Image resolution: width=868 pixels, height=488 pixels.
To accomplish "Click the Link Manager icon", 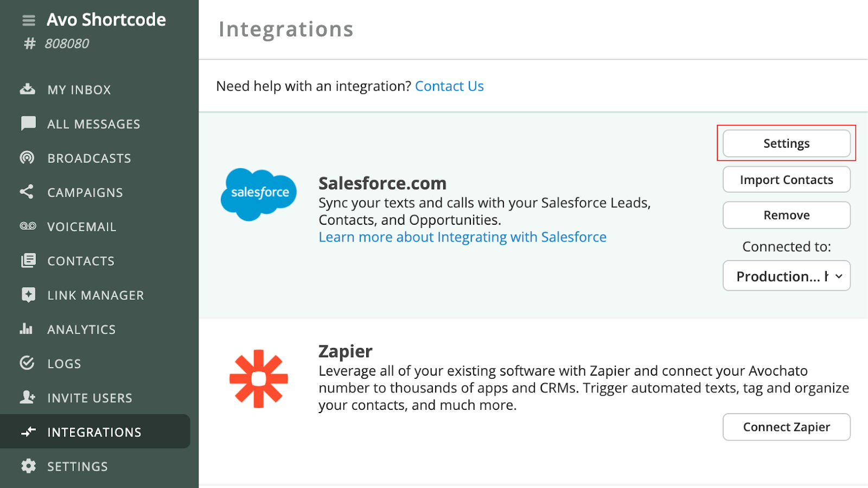I will pos(28,295).
